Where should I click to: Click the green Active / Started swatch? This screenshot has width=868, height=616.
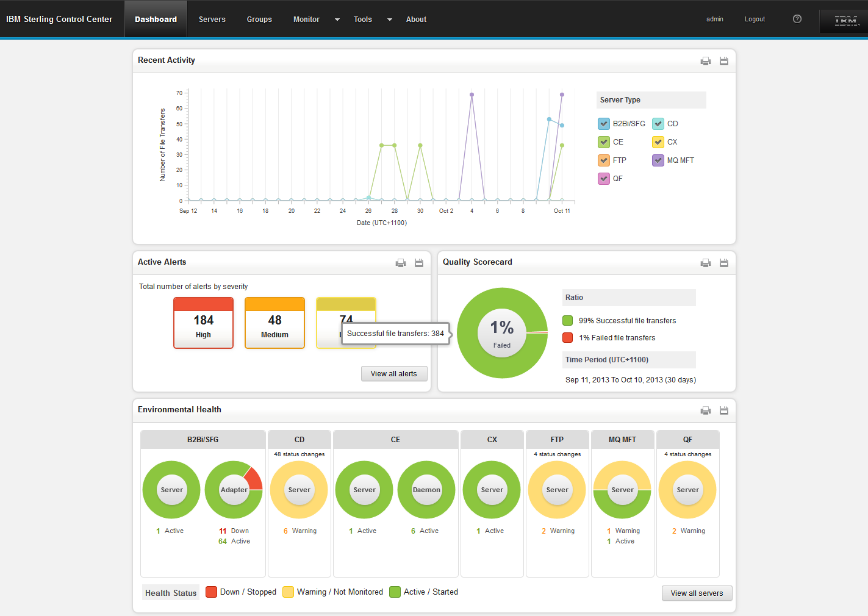coord(395,592)
